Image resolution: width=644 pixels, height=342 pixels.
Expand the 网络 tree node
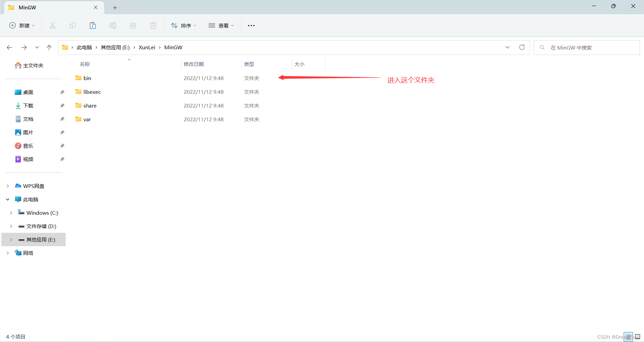tap(8, 253)
